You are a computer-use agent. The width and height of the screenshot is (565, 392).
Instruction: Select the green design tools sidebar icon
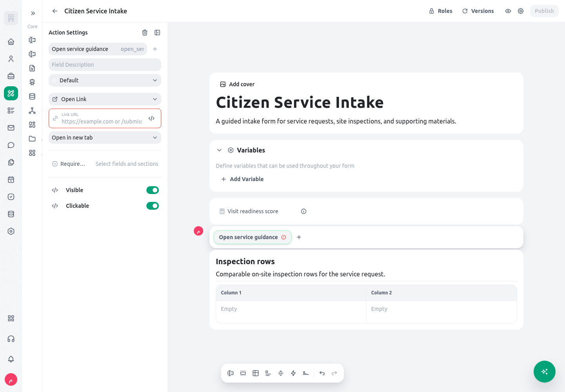(x=11, y=93)
